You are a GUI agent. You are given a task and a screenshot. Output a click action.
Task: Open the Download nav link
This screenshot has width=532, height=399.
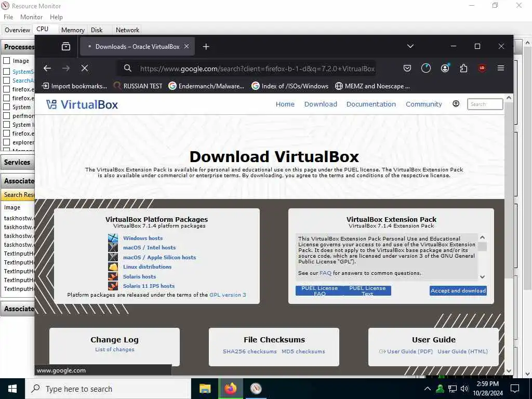pos(321,104)
